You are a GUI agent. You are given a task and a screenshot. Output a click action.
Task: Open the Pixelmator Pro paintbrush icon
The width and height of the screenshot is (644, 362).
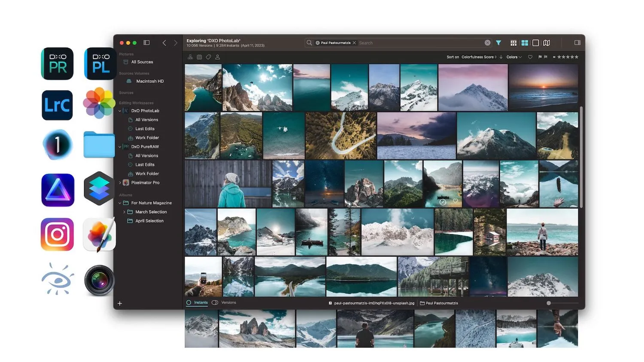99,234
